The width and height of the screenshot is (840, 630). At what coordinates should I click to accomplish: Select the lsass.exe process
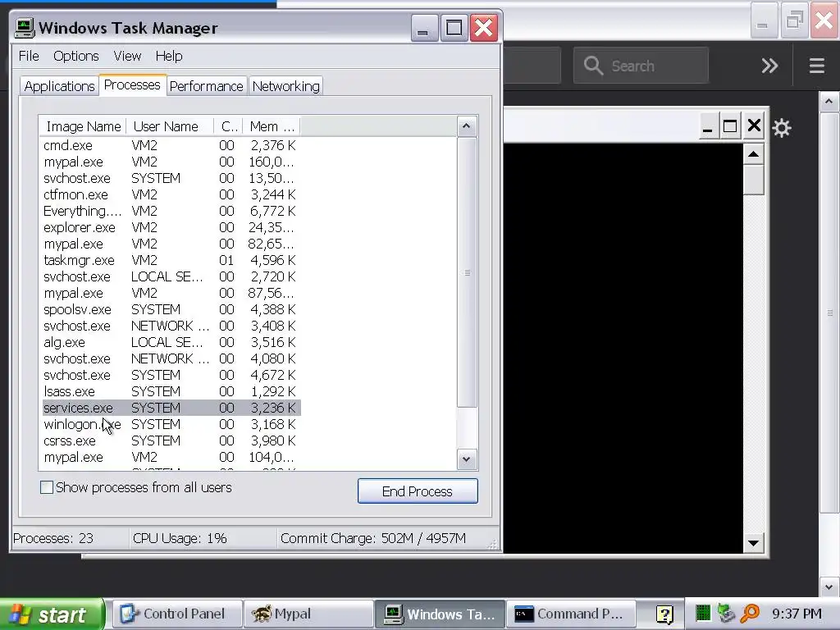click(x=171, y=391)
